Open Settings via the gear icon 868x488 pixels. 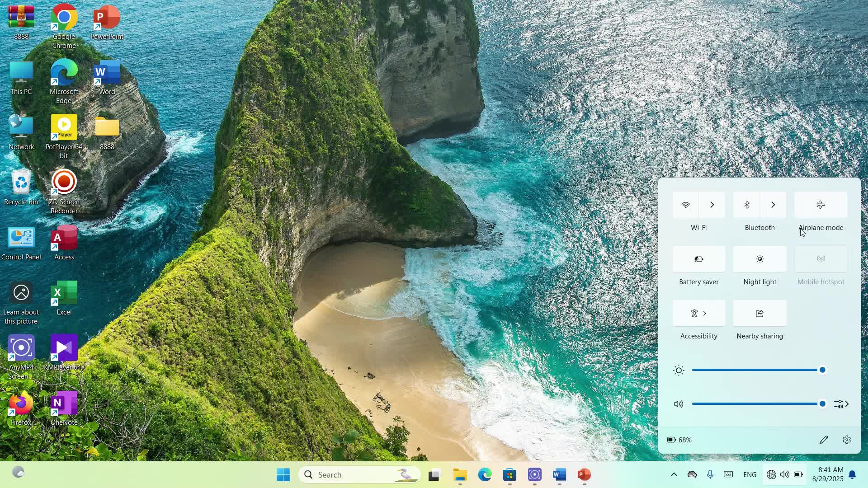[x=846, y=439]
